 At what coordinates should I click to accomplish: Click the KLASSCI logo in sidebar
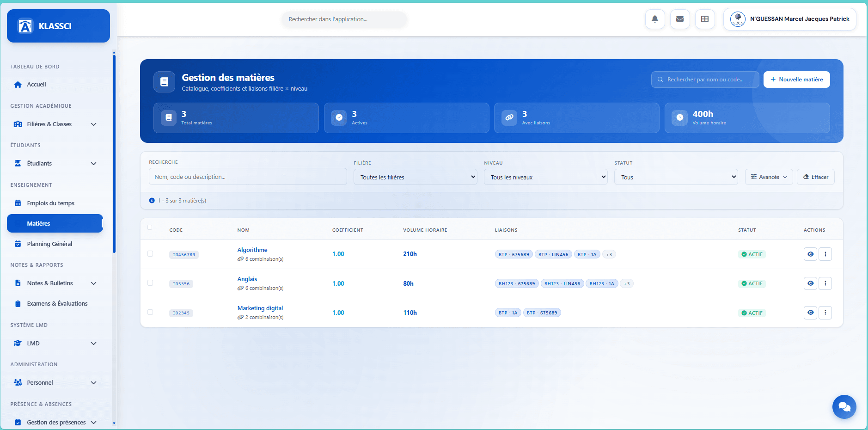click(58, 26)
